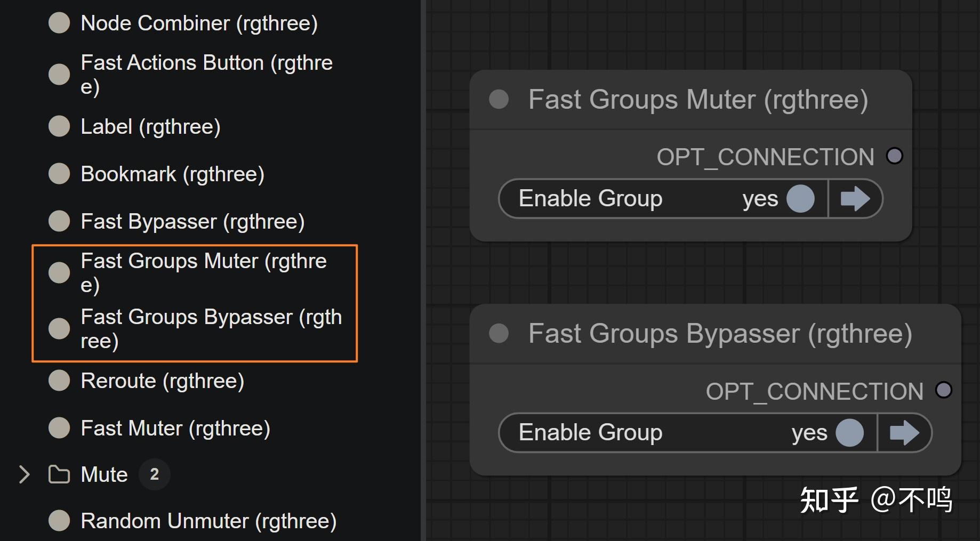Click the Label (rgthree) dot icon
Viewport: 980px width, 541px height.
pyautogui.click(x=59, y=126)
